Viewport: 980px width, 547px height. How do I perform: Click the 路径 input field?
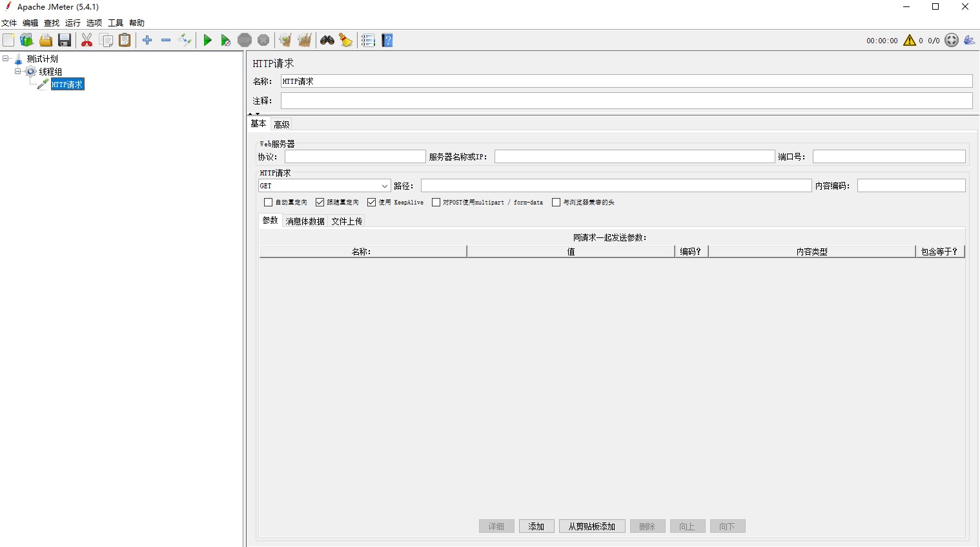pos(616,186)
